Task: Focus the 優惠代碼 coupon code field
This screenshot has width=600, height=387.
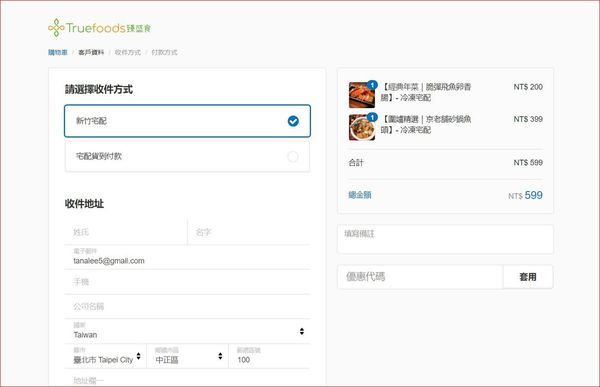Action: pos(420,277)
